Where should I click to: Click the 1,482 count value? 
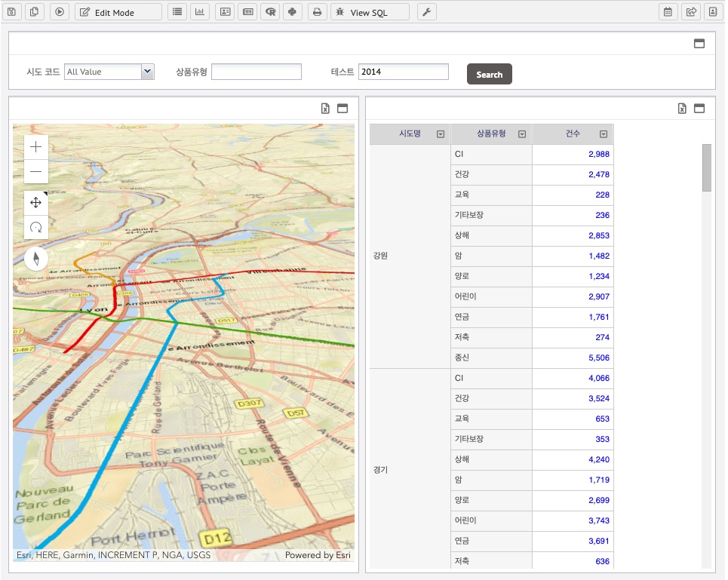599,256
